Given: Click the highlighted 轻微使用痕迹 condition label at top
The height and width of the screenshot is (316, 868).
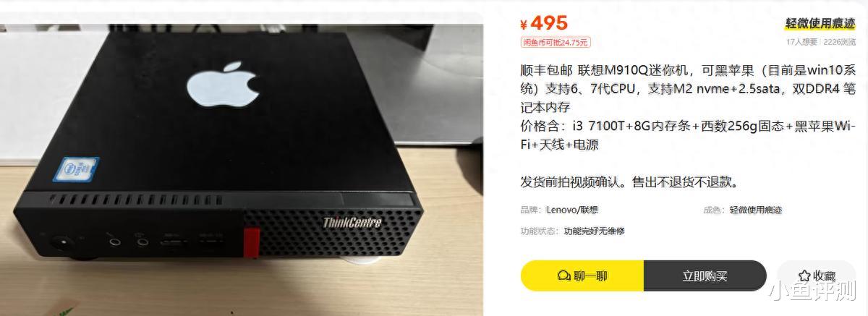Looking at the screenshot, I should pos(820,23).
